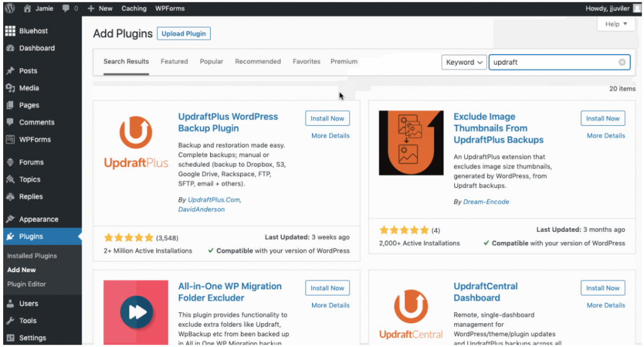Screen dimensions: 644x347
Task: Click the home icon beside Jamie
Action: [x=27, y=8]
